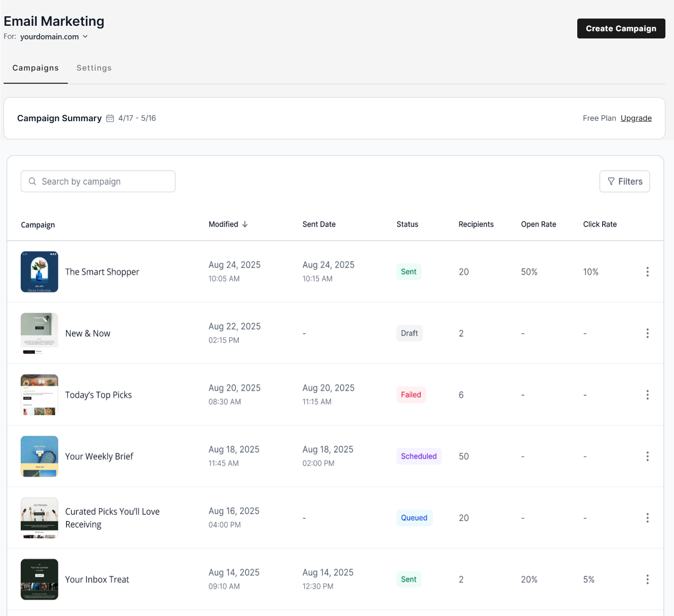Click the 5% click rate value
The width and height of the screenshot is (674, 616).
coord(589,579)
